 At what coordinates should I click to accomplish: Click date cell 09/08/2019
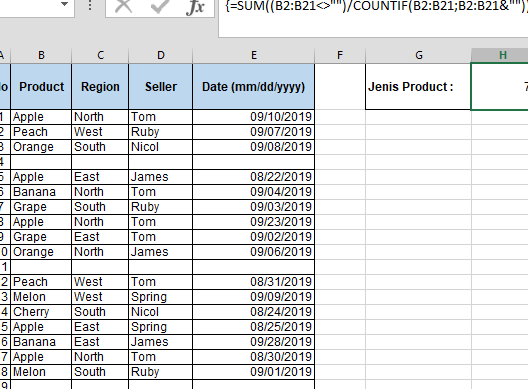click(254, 147)
